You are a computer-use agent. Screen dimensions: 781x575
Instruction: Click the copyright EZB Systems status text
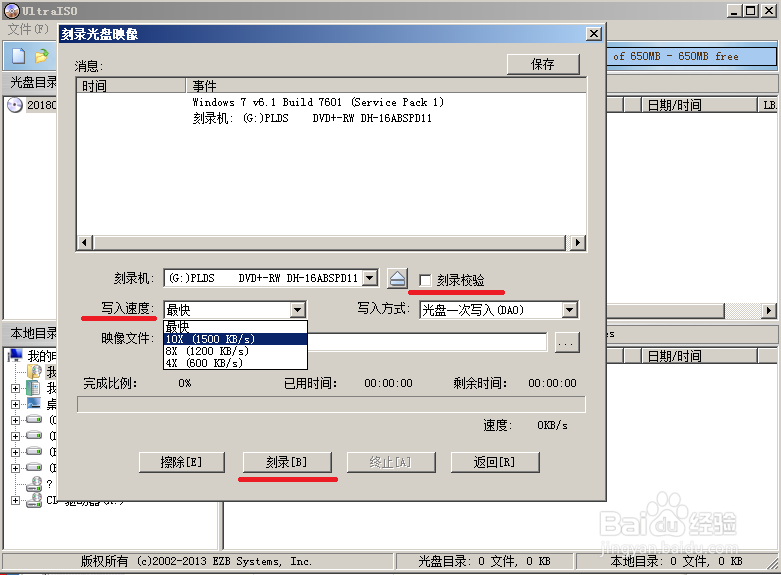(x=196, y=561)
